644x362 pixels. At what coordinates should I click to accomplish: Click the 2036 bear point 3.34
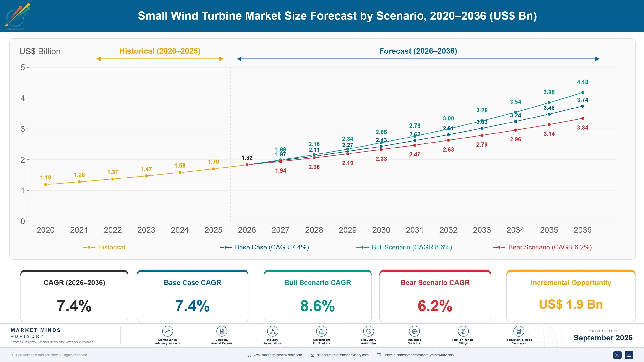(x=583, y=118)
